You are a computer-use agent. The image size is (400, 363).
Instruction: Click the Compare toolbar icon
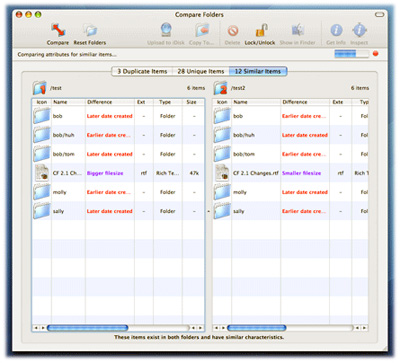point(58,30)
